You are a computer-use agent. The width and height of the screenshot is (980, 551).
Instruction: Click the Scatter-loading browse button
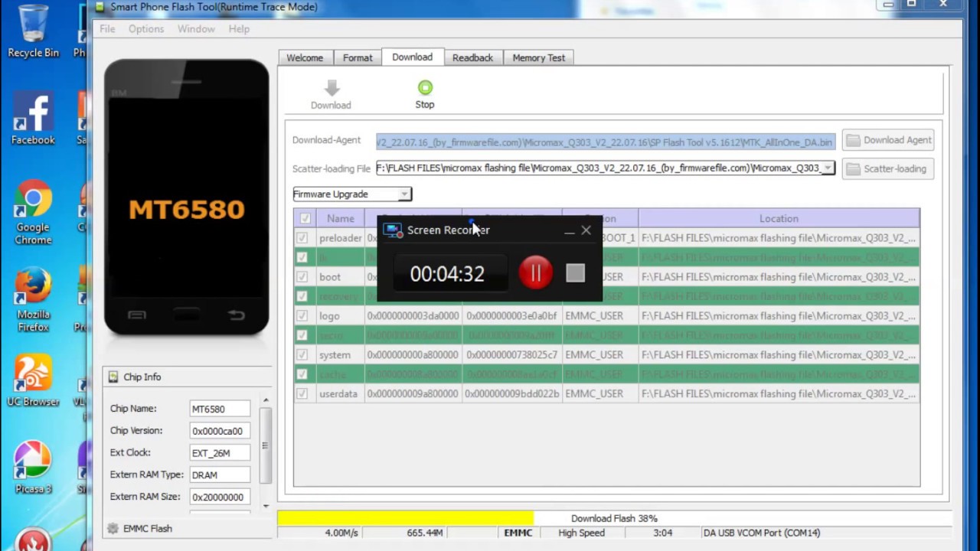tap(888, 169)
